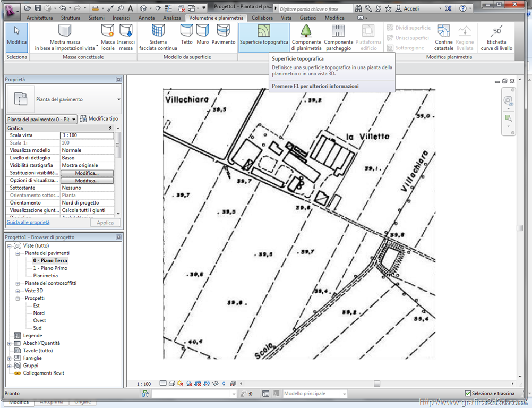Select the Nord elevation view
This screenshot has height=408, width=532.
click(39, 313)
